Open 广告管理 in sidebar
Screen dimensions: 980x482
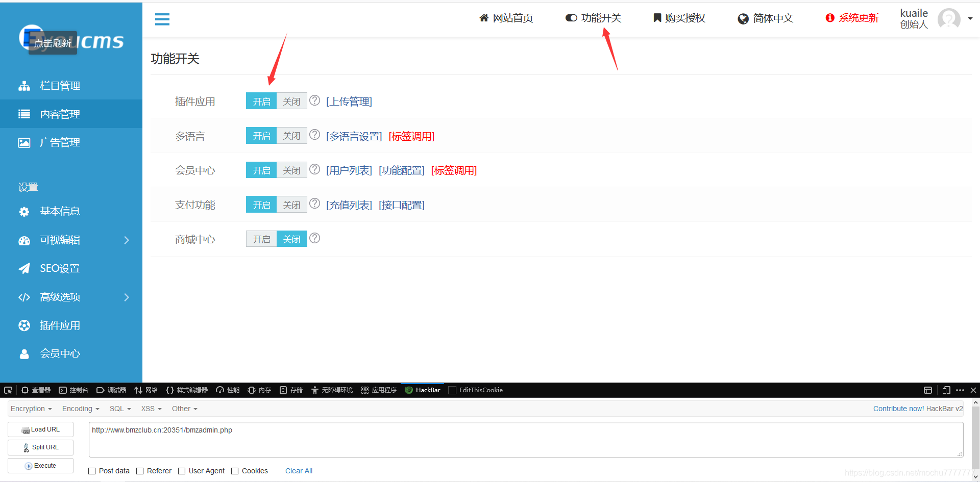[71, 143]
